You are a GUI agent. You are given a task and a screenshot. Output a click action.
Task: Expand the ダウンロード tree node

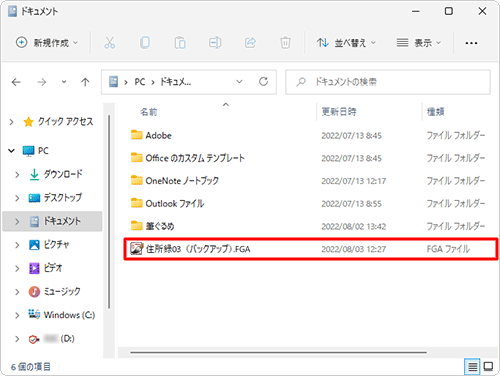pyautogui.click(x=17, y=175)
